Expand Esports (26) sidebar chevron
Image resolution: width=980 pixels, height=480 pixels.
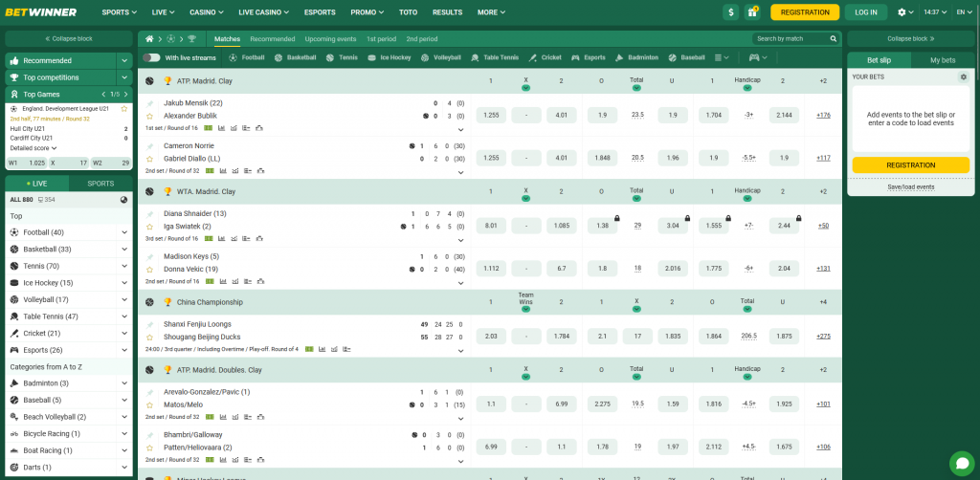124,350
